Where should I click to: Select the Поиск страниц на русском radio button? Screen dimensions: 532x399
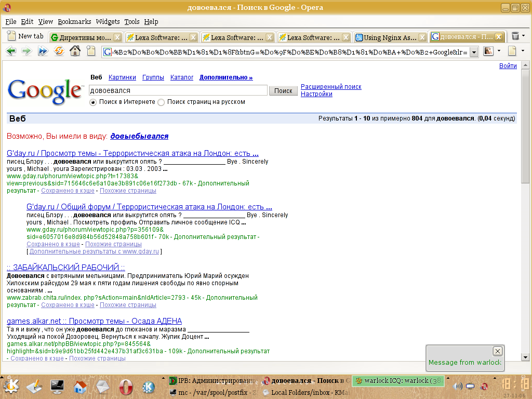[161, 102]
